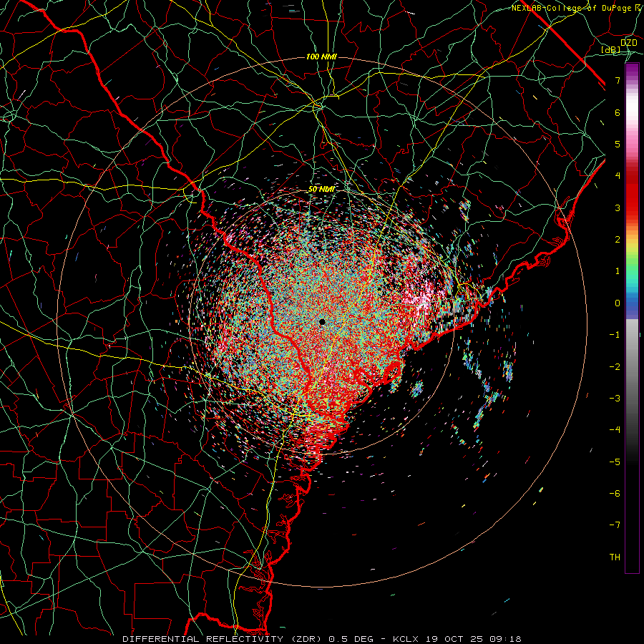
Task: Click the '3' value on color scale
Action: coord(618,208)
